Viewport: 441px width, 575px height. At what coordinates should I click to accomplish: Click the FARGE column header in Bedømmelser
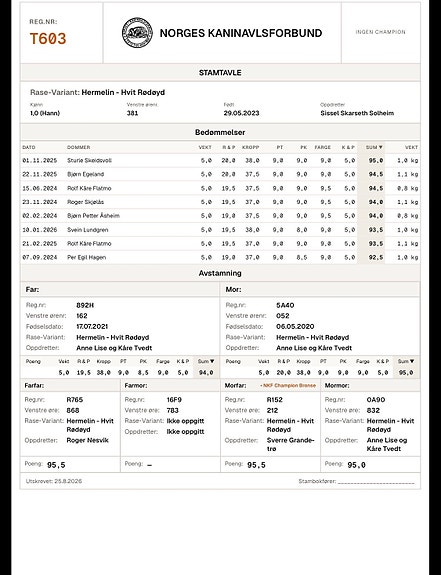pos(323,147)
